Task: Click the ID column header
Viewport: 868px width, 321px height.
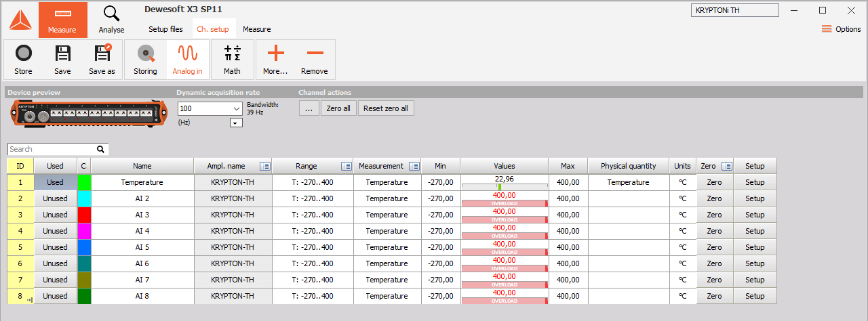Action: click(x=20, y=166)
